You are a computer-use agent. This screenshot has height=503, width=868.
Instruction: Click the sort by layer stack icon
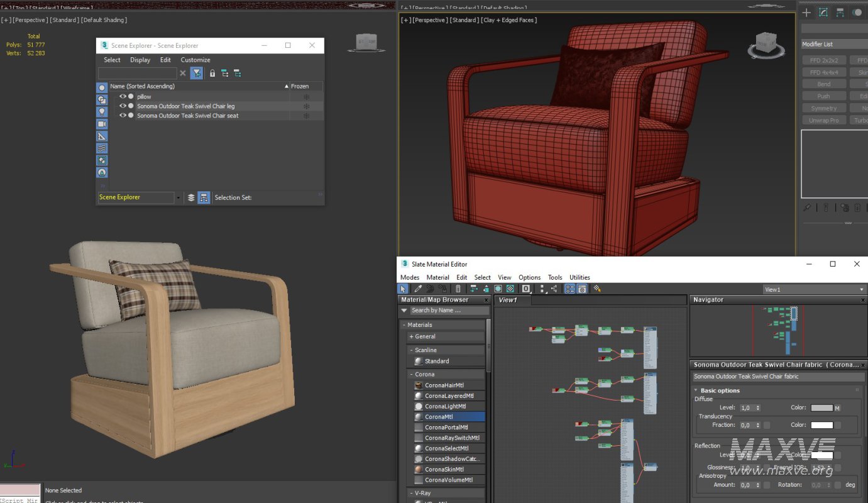(x=192, y=197)
